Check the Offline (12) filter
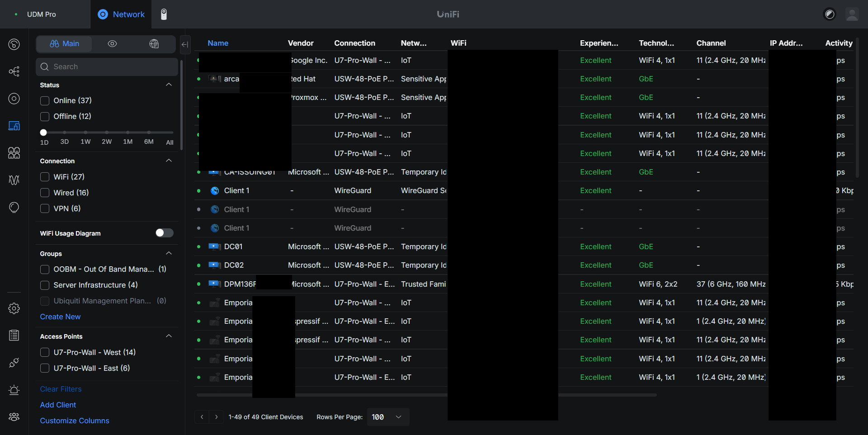Image resolution: width=868 pixels, height=435 pixels. pos(45,116)
